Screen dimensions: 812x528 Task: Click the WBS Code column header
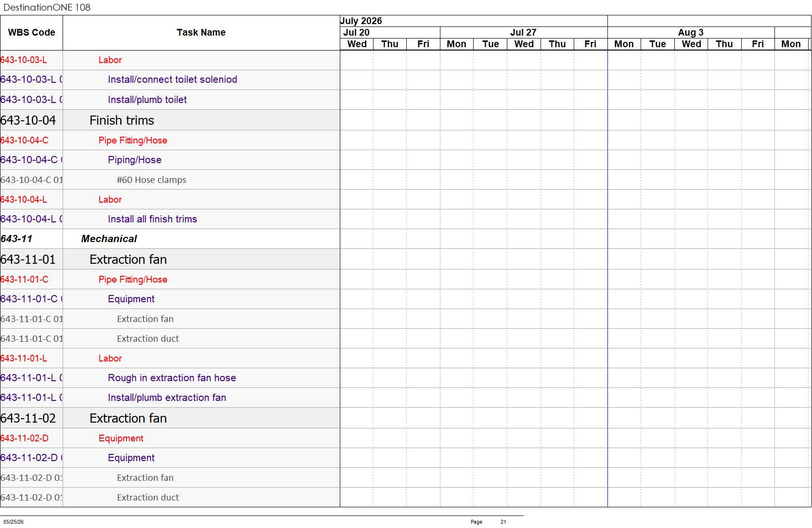point(31,33)
